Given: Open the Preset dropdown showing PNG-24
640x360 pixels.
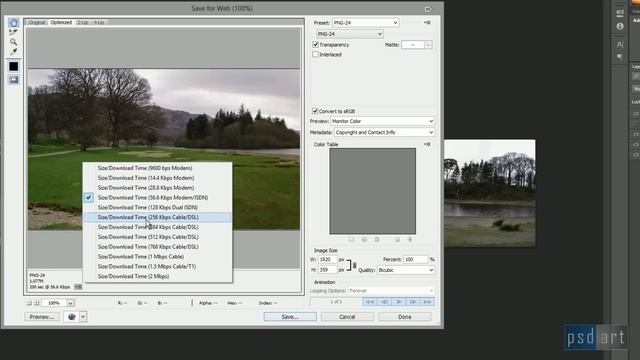Looking at the screenshot, I should point(365,23).
